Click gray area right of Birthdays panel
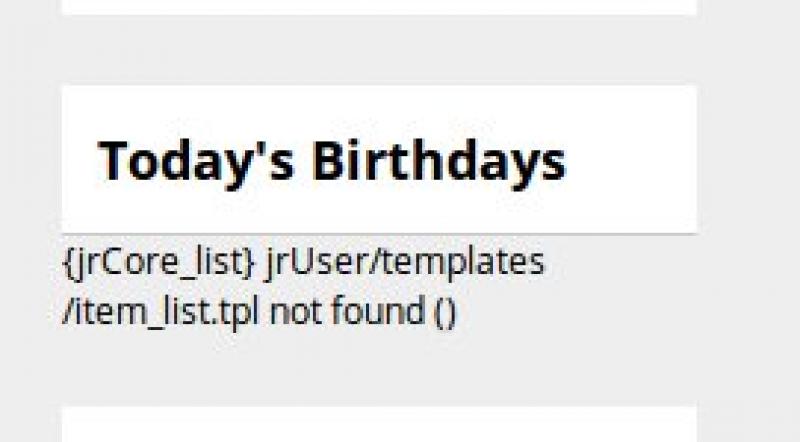Image resolution: width=800 pixels, height=442 pixels. [x=748, y=160]
